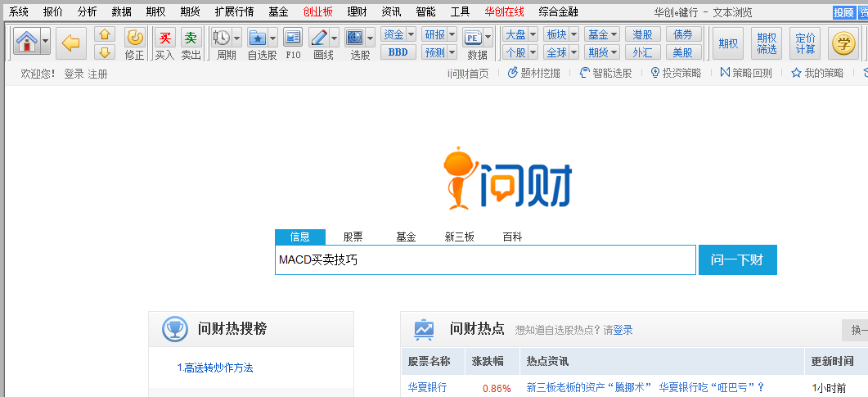Open the 自选股 star folder icon
868x397 pixels.
pos(258,38)
